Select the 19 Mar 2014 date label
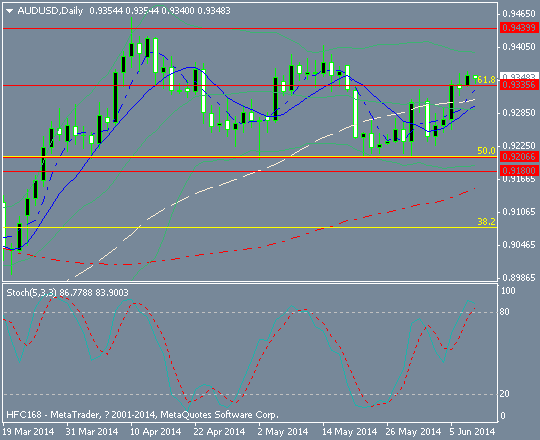Image resolution: width=540 pixels, height=440 pixels. click(x=28, y=432)
